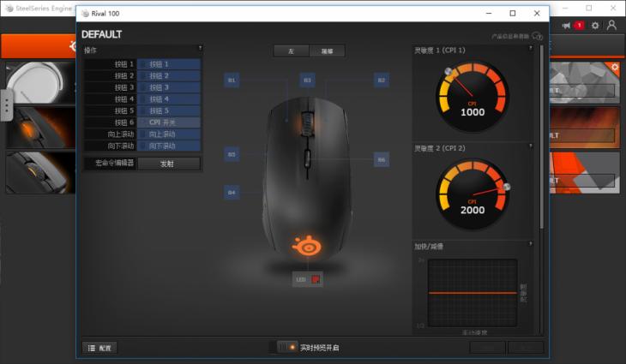626x364 pixels.
Task: Click the CPI 2 dial knob at 2000
Action: [506, 187]
